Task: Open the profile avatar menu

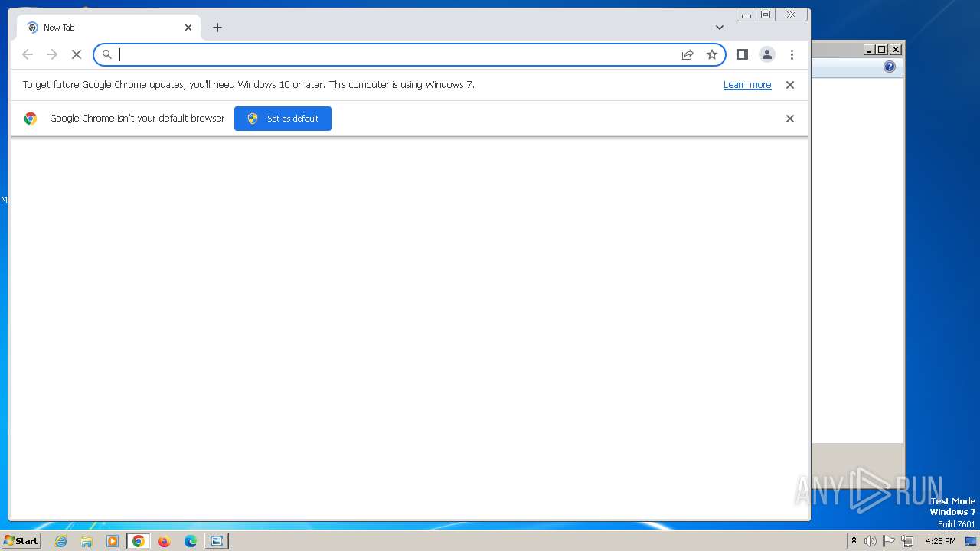Action: [766, 54]
